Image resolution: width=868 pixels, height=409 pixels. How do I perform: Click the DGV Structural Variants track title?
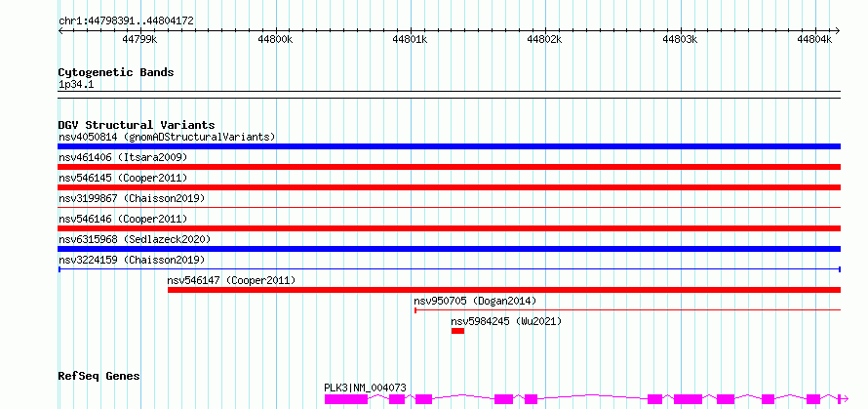137,125
